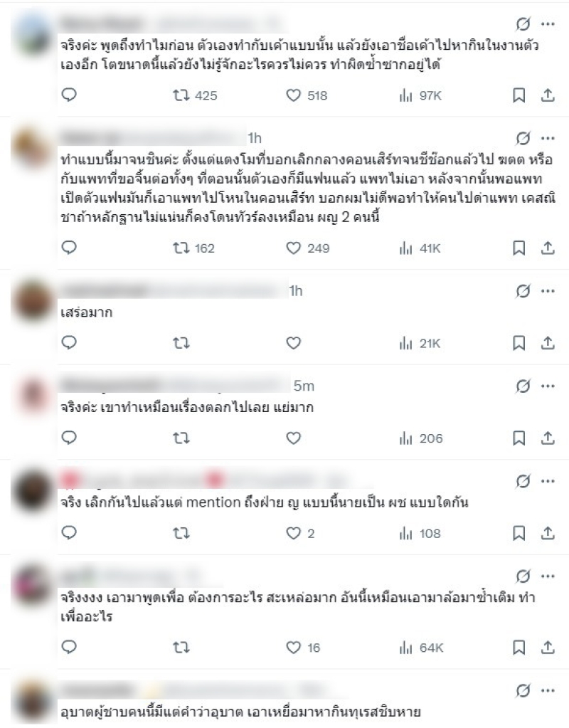The width and height of the screenshot is (569, 728).
Task: Open Grok icon on 'เสร่อมาก' reply
Action: (523, 291)
